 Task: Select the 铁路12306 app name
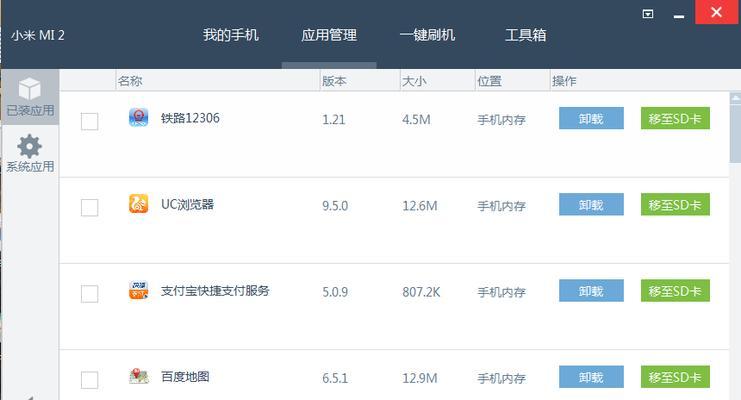click(x=190, y=118)
